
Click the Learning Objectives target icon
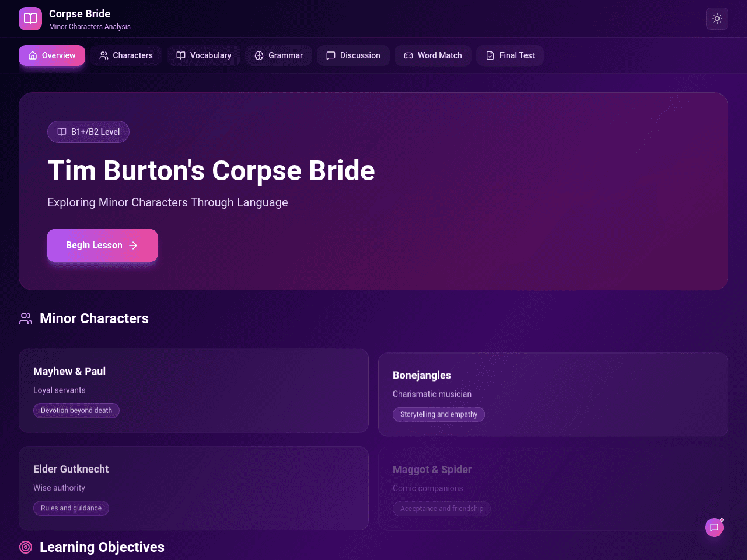tap(26, 547)
